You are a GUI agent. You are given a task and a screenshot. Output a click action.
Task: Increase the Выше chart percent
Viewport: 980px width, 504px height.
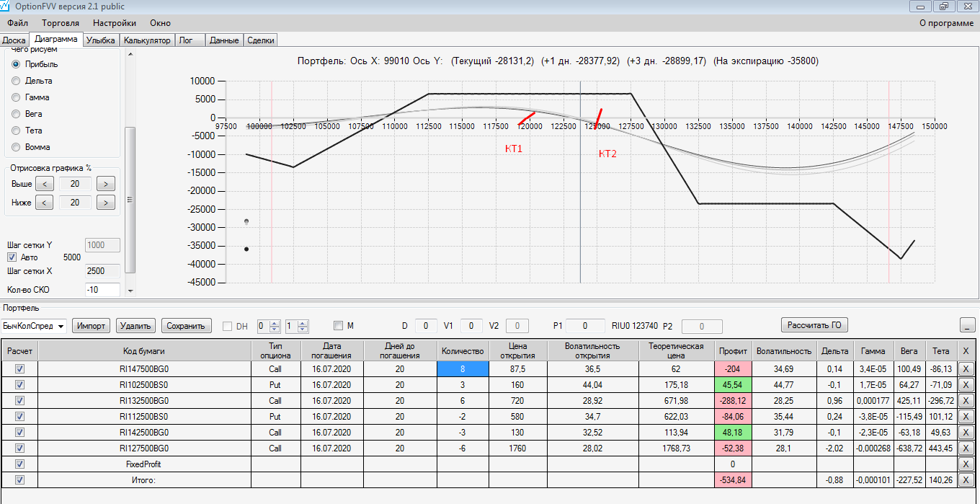pyautogui.click(x=106, y=184)
